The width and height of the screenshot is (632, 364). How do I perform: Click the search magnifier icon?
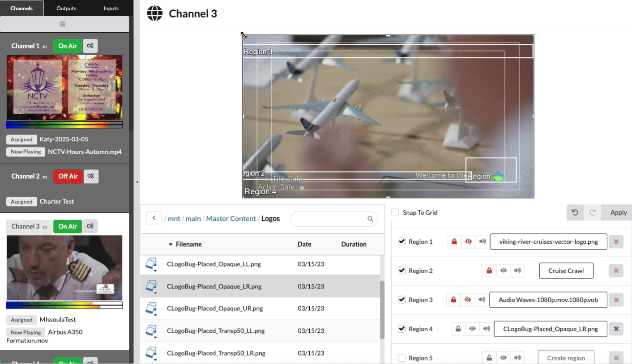(370, 219)
